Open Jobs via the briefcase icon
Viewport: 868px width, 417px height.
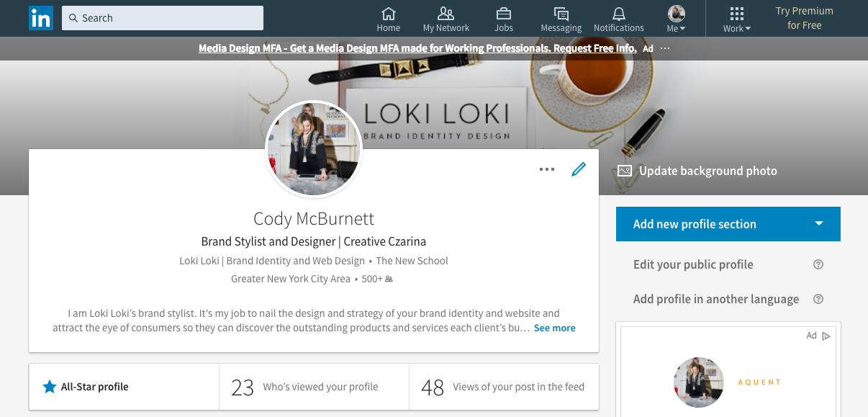pos(504,14)
